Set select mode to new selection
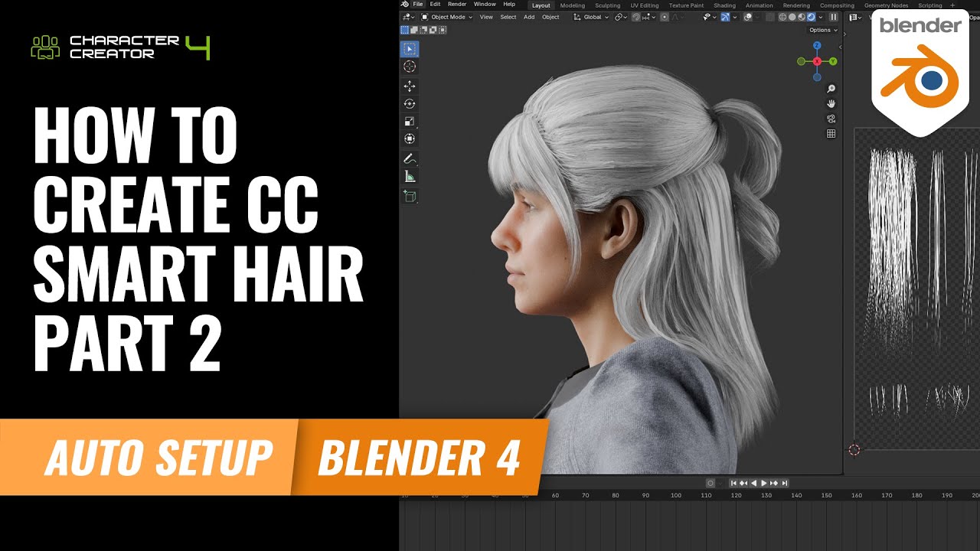The width and height of the screenshot is (980, 551). pos(404,30)
